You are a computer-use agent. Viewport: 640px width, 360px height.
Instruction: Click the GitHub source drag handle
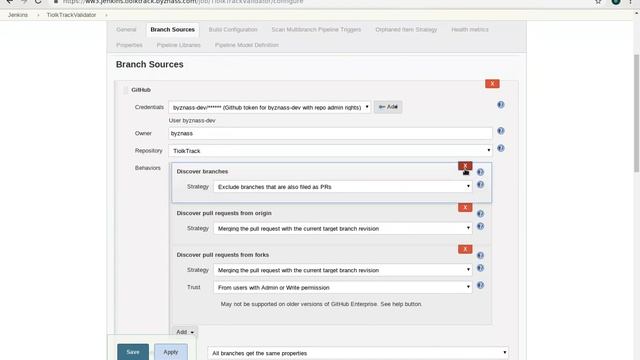[126, 90]
